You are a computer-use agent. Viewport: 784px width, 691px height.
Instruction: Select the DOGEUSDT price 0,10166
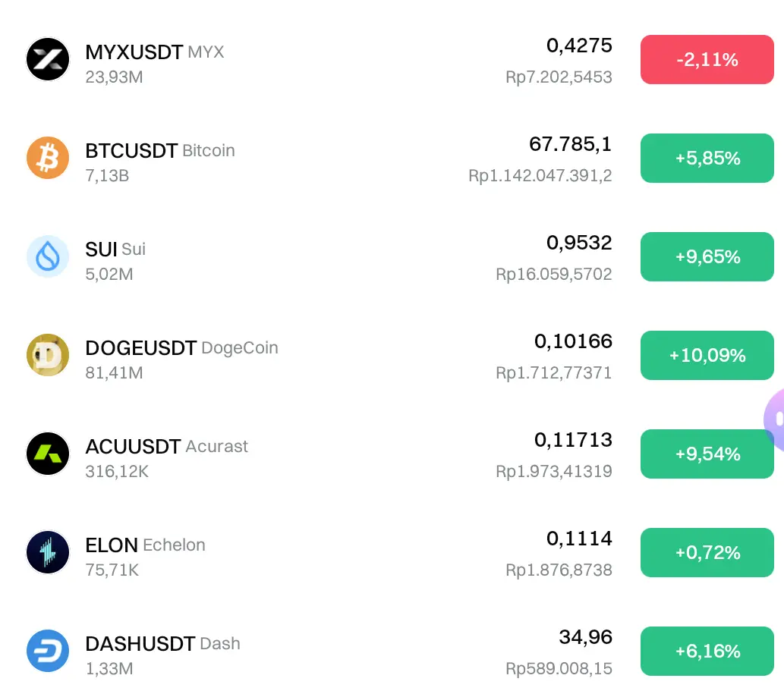click(573, 341)
